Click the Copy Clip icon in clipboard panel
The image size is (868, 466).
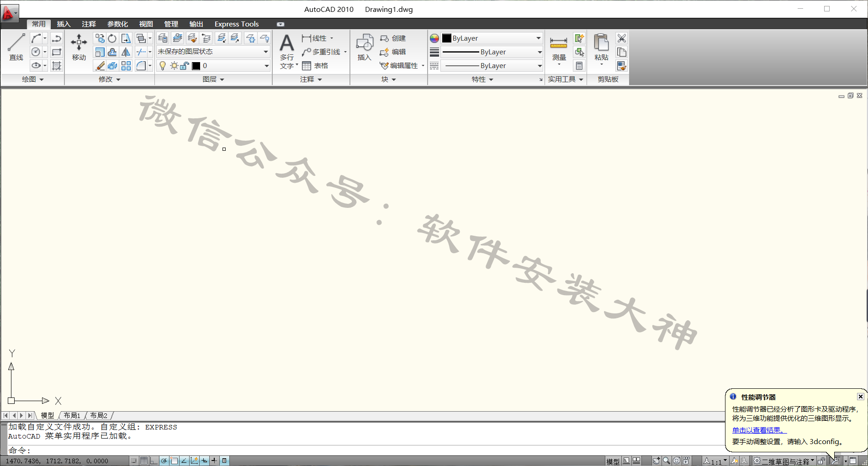[622, 52]
